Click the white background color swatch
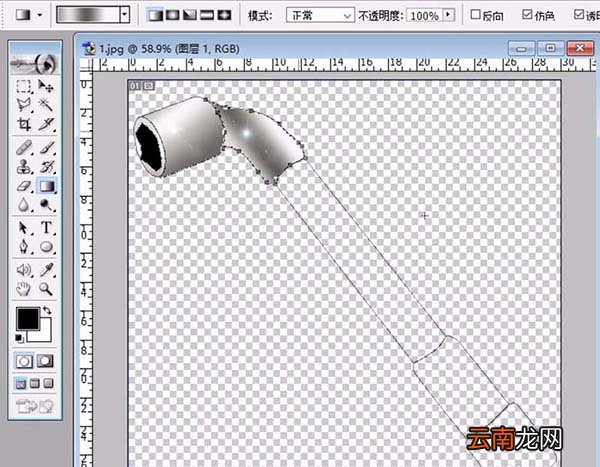600x467 pixels. click(46, 334)
